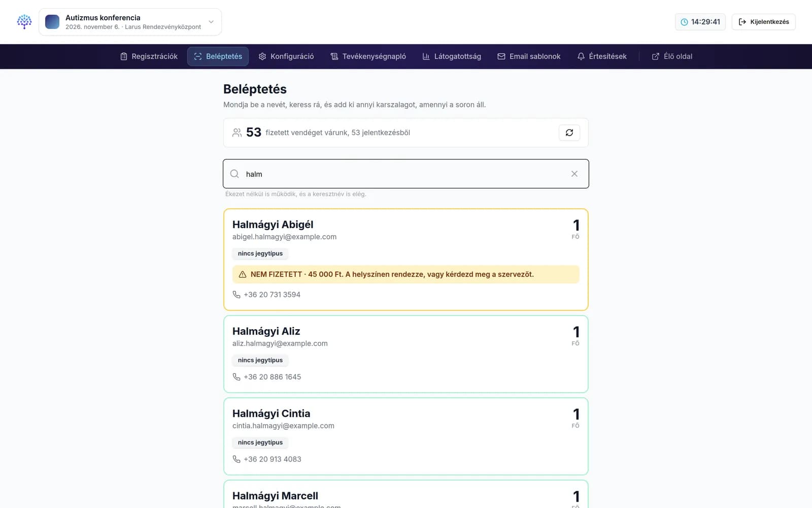Click the phone icon next to +36 20 731 3594
The height and width of the screenshot is (508, 812).
(236, 295)
